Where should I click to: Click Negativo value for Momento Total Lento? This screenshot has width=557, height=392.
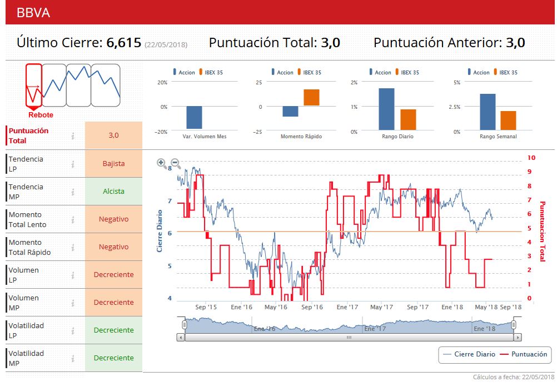[113, 219]
